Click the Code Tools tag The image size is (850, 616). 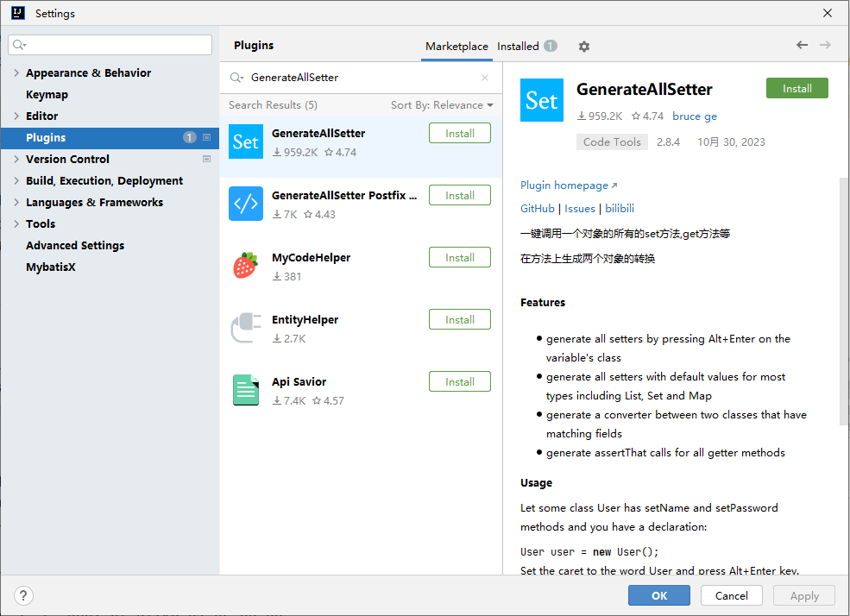(612, 142)
